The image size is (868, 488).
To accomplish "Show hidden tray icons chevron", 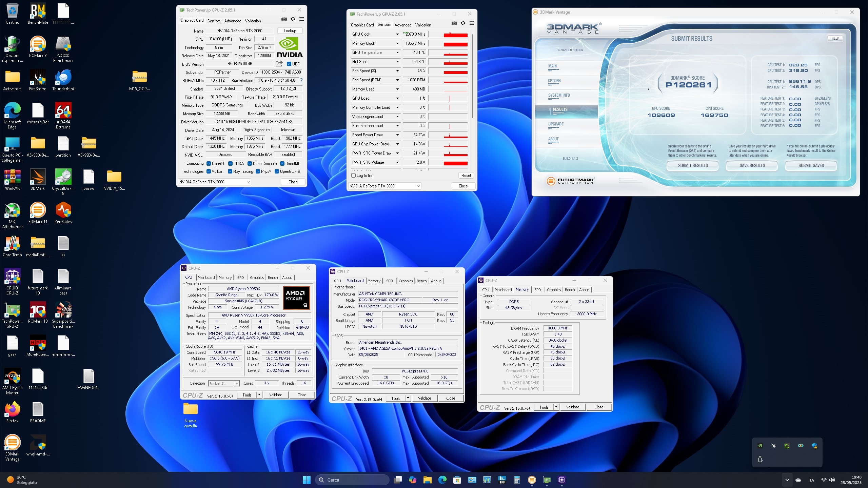I will coord(787,480).
